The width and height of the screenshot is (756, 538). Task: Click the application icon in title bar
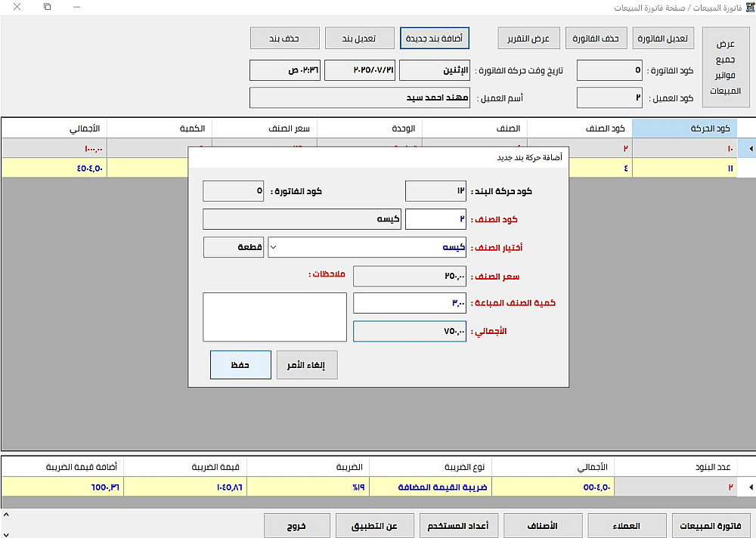[x=750, y=8]
